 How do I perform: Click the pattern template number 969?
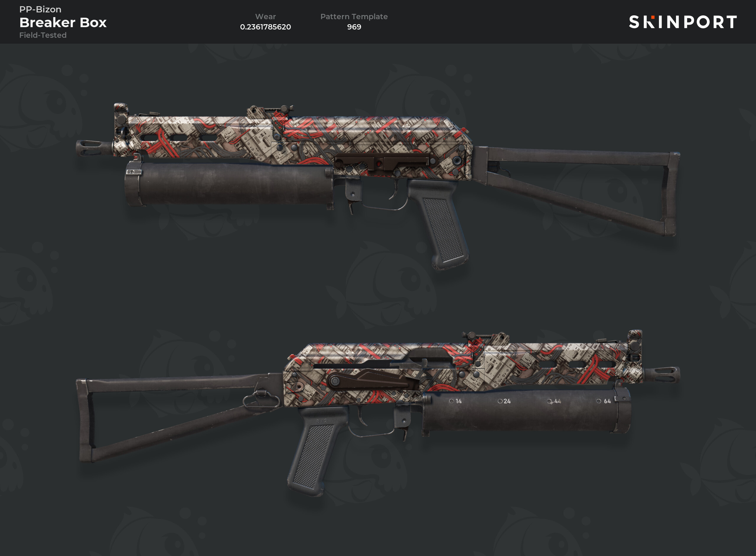pos(354,27)
